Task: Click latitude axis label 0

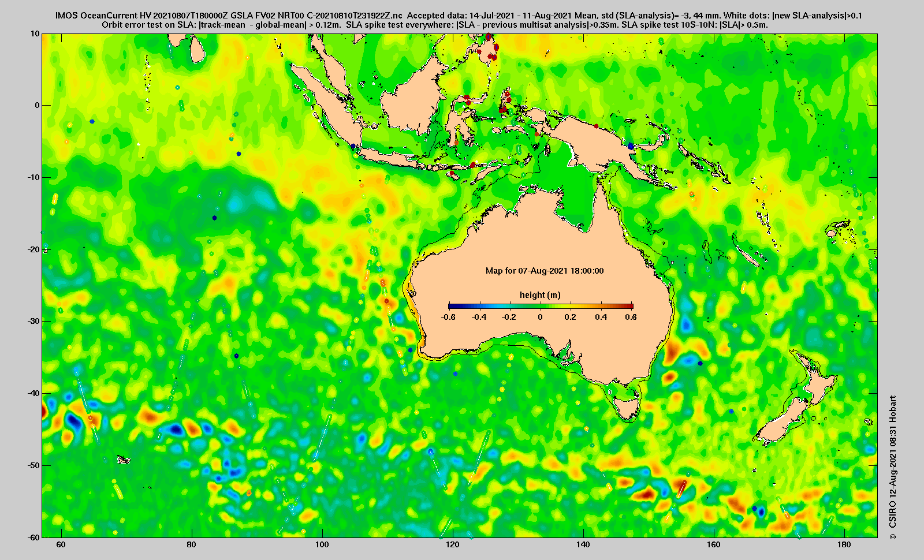Action: point(38,106)
